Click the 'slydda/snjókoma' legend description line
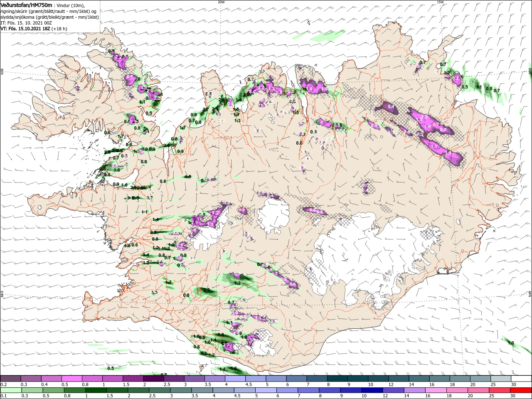532x399 pixels. [x=49, y=17]
